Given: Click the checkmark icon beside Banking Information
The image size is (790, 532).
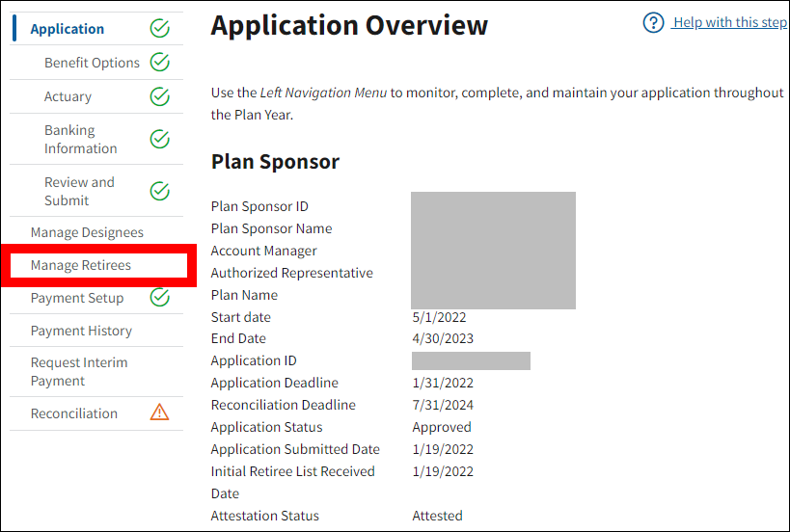Looking at the screenshot, I should pos(159,139).
